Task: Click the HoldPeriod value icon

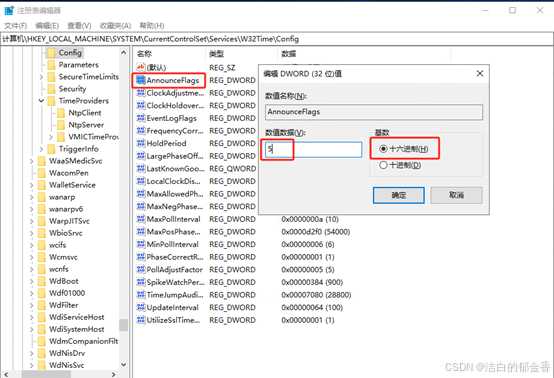Action: 141,143
